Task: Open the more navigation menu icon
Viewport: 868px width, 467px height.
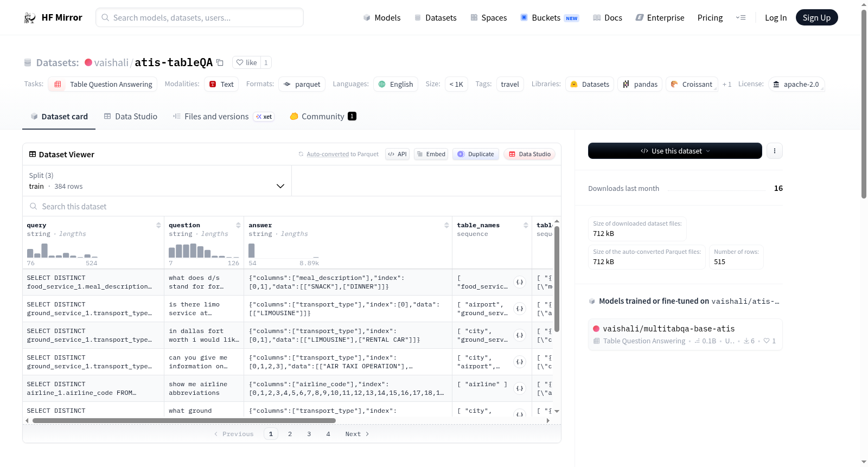Action: 741,18
